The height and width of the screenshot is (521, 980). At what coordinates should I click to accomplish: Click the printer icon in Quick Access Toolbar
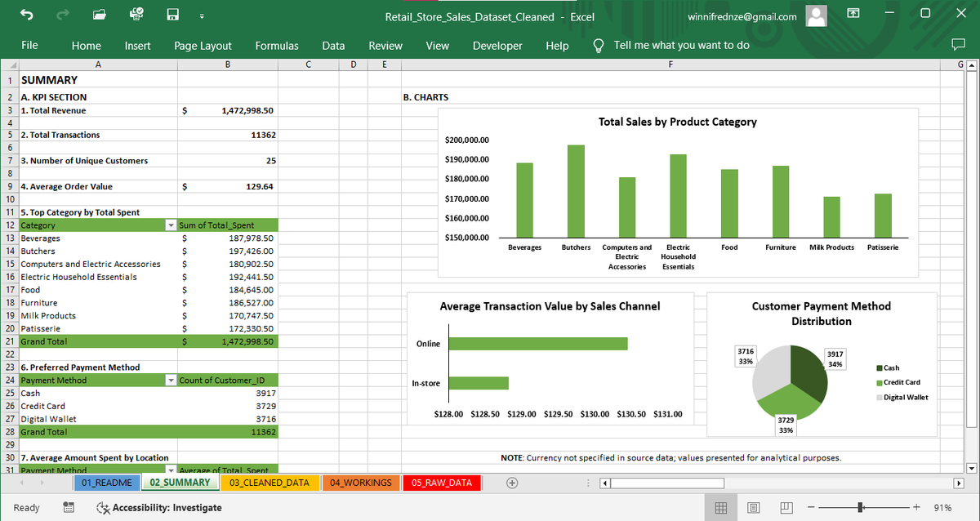pos(136,15)
